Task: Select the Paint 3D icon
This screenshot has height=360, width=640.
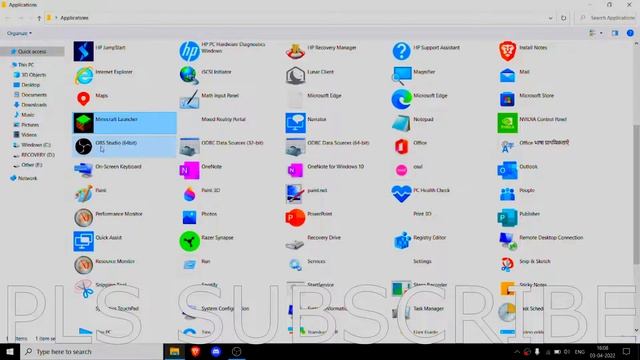Action: coord(189,194)
